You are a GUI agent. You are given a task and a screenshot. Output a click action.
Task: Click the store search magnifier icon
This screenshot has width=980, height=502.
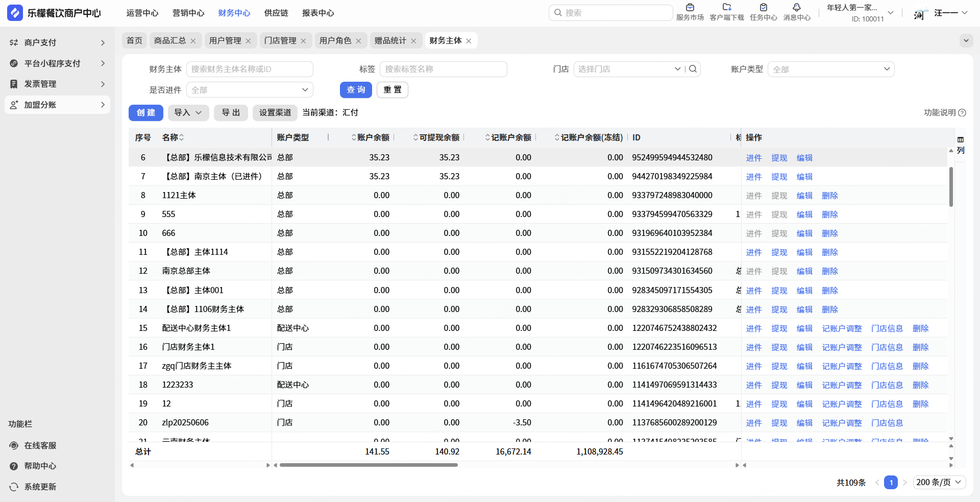click(x=693, y=69)
